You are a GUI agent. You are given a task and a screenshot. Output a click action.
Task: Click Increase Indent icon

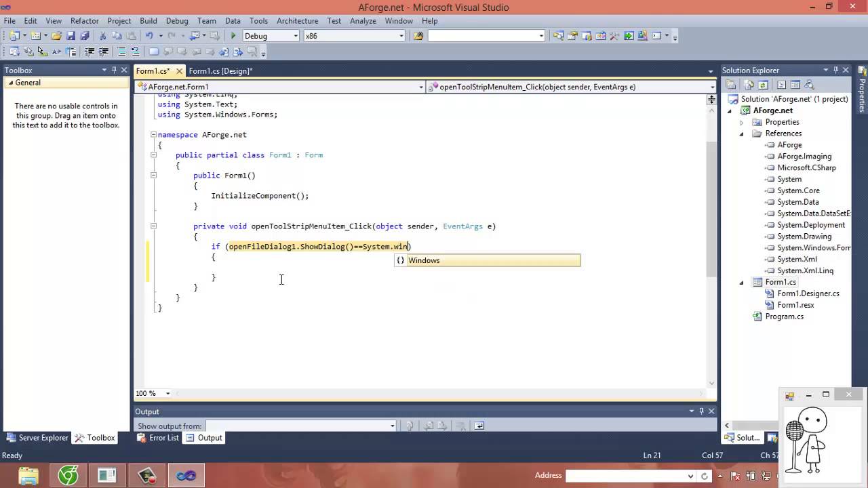coord(103,52)
